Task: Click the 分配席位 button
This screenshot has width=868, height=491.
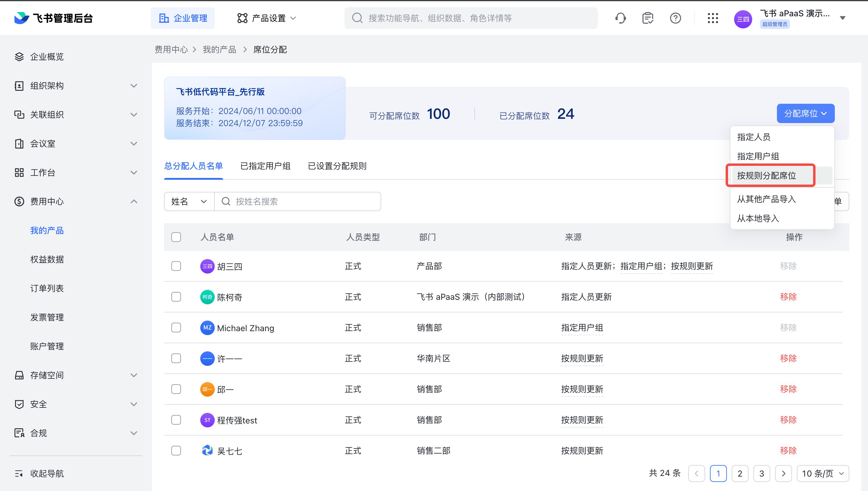Action: pos(806,113)
